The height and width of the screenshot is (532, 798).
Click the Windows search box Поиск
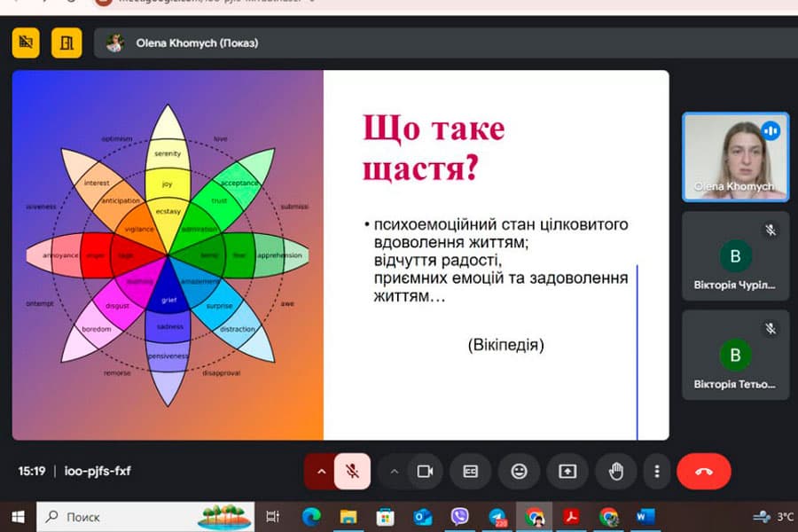point(115,516)
